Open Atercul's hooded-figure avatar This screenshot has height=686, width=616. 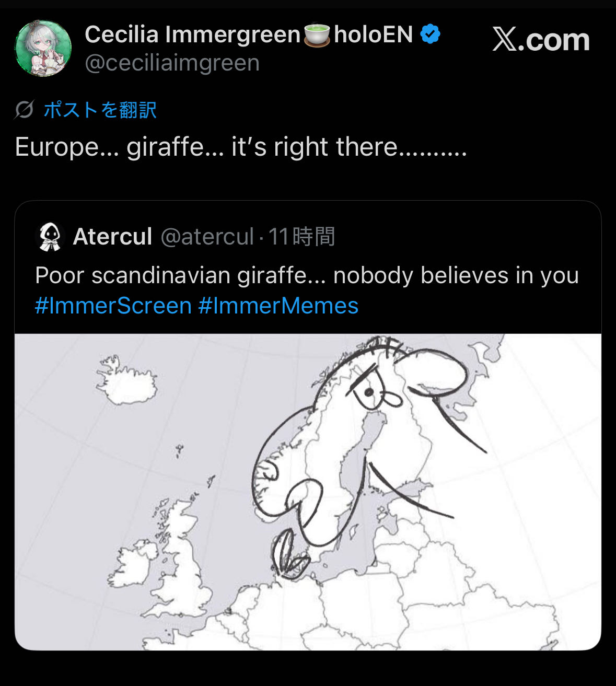tap(50, 237)
